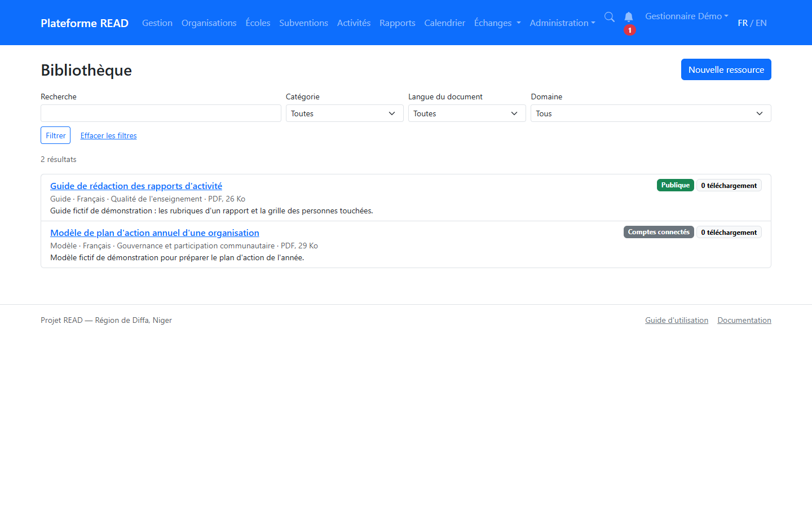The image size is (812, 508).
Task: Click the "Modèle fictif de démonstration" description
Action: click(177, 257)
